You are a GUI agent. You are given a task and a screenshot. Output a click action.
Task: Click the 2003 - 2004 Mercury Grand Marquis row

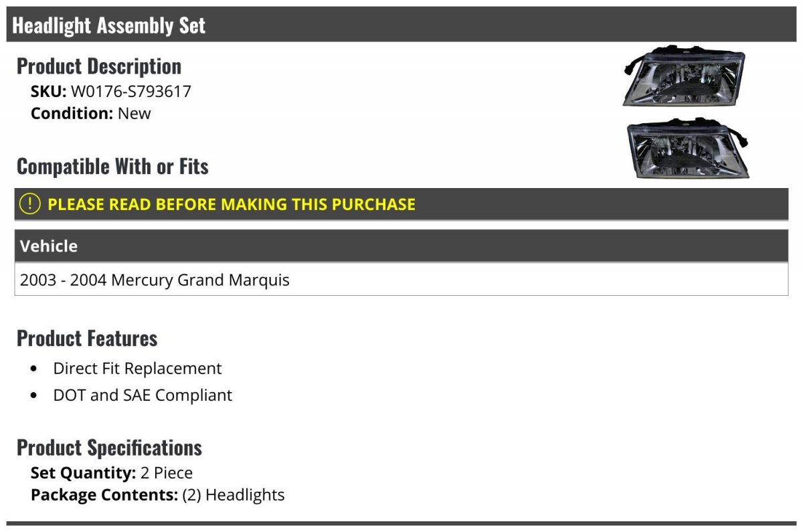[401, 279]
